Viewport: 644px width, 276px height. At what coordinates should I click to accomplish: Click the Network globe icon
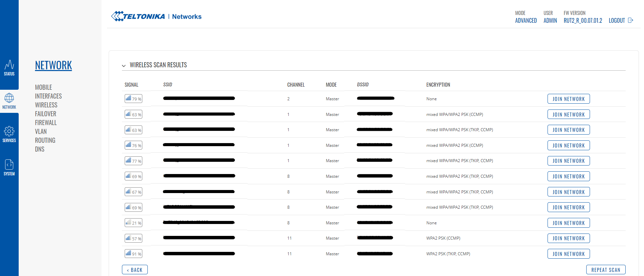point(9,98)
